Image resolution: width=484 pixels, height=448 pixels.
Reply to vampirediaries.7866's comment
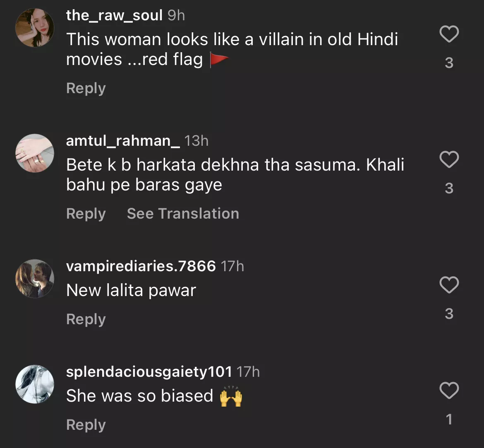(x=86, y=319)
